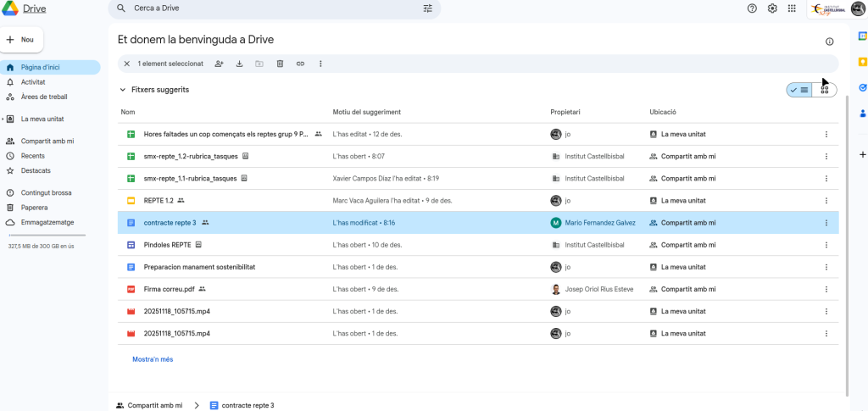
Task: Switch to grid view layout
Action: coord(824,90)
